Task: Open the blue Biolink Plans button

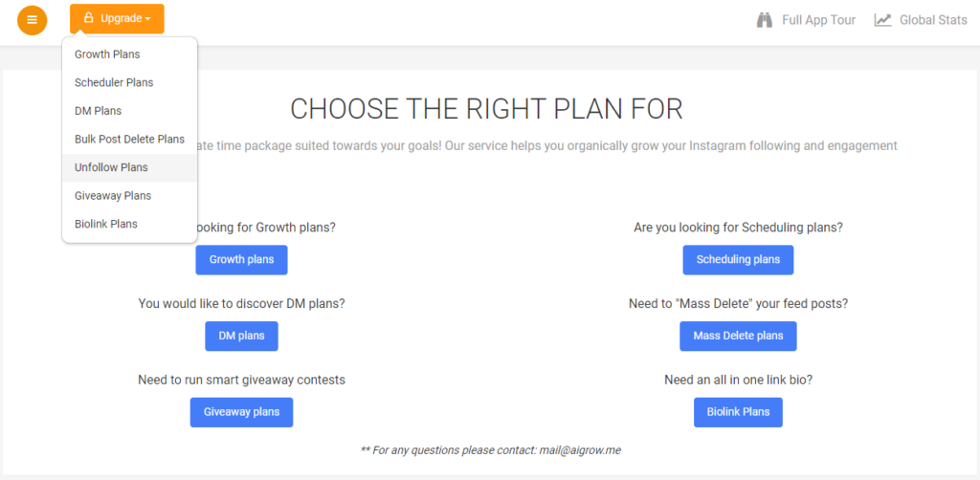Action: coord(738,412)
